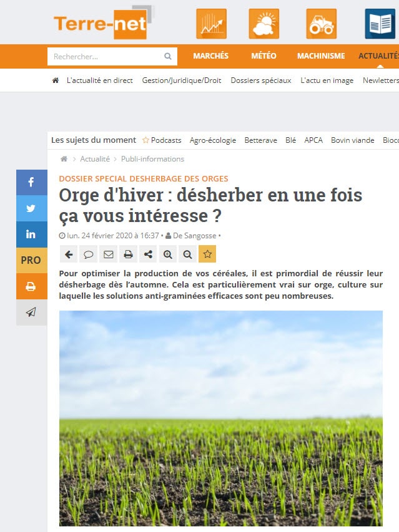Image resolution: width=399 pixels, height=532 pixels.
Task: Click the PRO sidebar button
Action: point(32,260)
